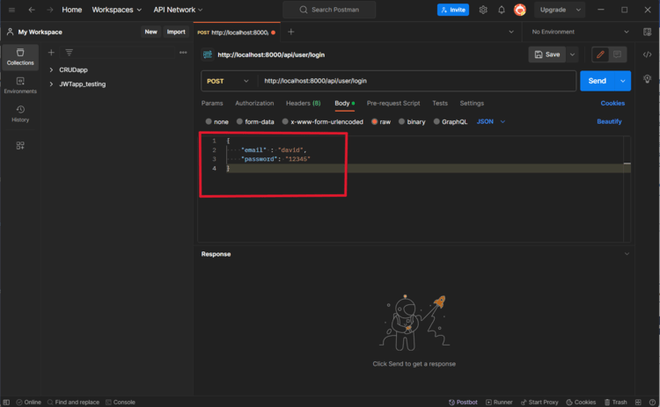Screen dimensions: 660x407
Task: Open the History sidebar icon
Action: pyautogui.click(x=20, y=114)
